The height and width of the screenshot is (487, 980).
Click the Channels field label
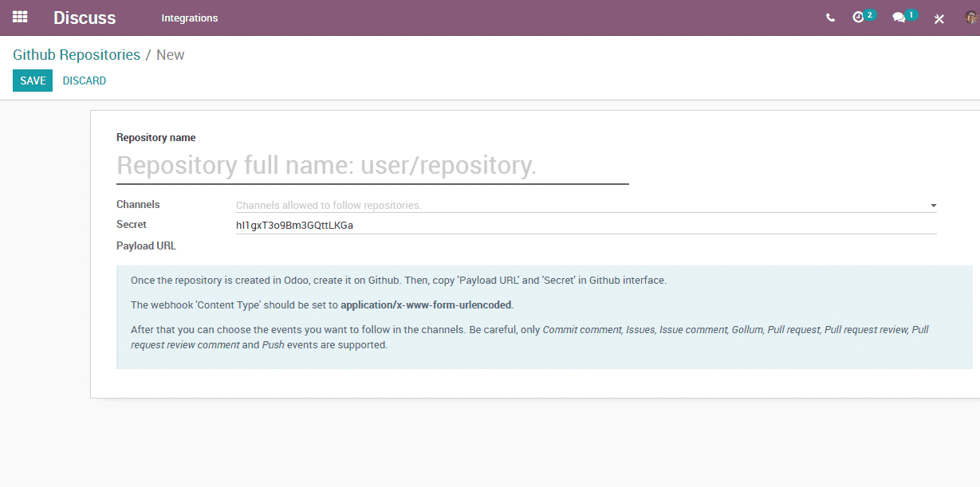click(x=138, y=204)
